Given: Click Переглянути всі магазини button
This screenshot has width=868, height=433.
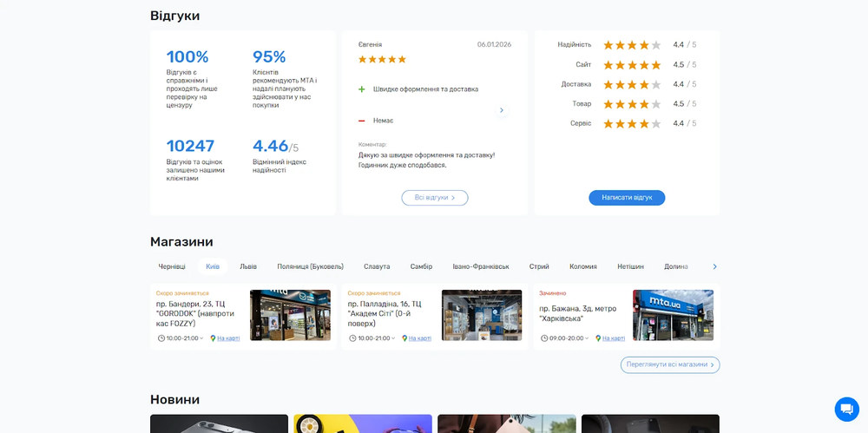Looking at the screenshot, I should pos(669,364).
